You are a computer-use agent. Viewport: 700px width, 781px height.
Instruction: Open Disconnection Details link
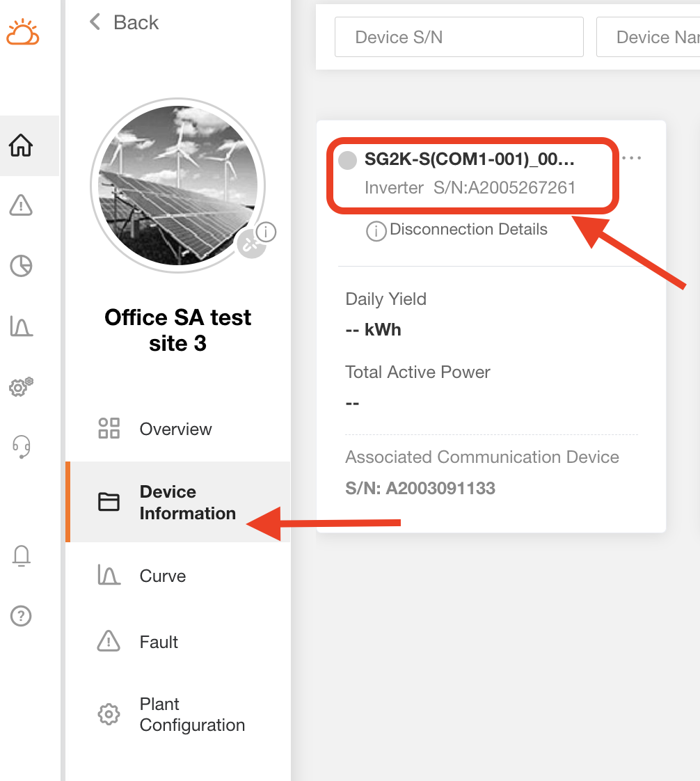point(468,230)
